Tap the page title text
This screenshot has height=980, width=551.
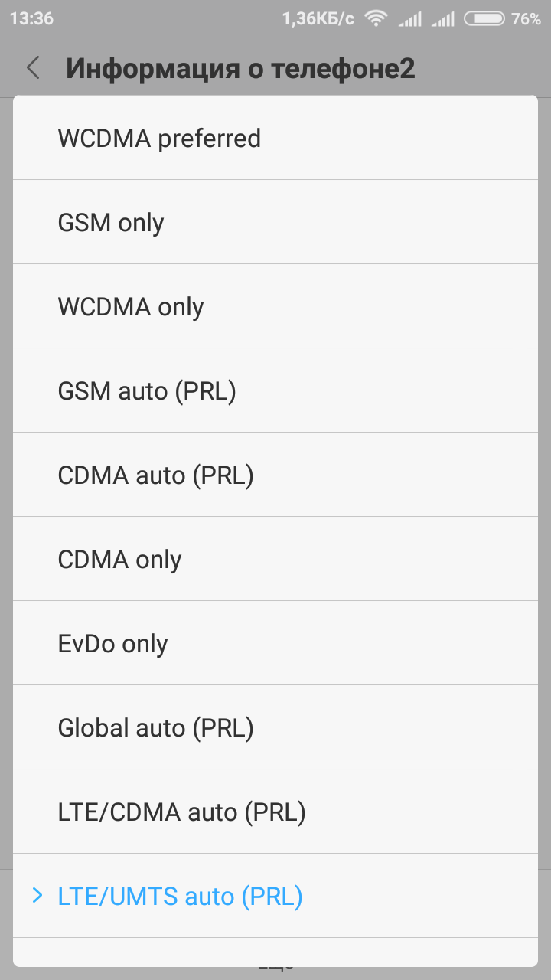(240, 68)
